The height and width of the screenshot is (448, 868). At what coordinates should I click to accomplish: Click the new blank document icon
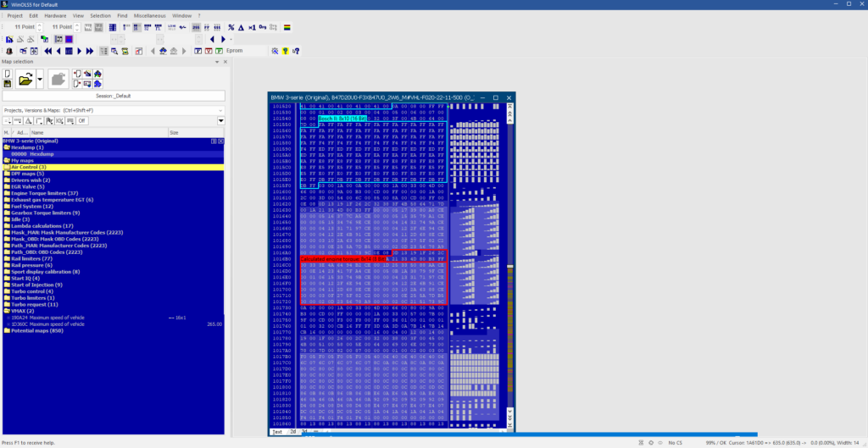(x=8, y=74)
